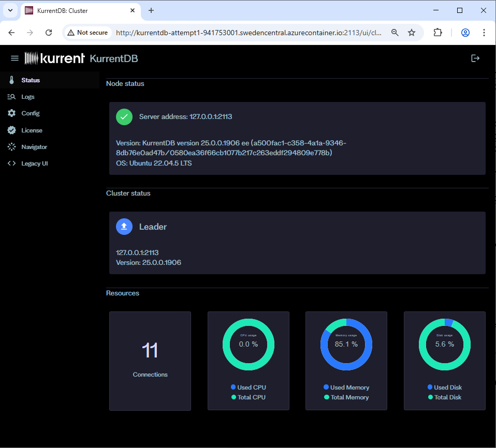Click the CPU usage donut chart
Image resolution: width=496 pixels, height=448 pixels.
pyautogui.click(x=249, y=345)
